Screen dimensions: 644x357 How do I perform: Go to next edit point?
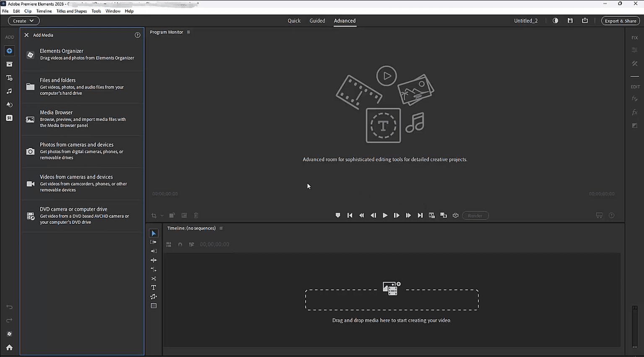(420, 216)
